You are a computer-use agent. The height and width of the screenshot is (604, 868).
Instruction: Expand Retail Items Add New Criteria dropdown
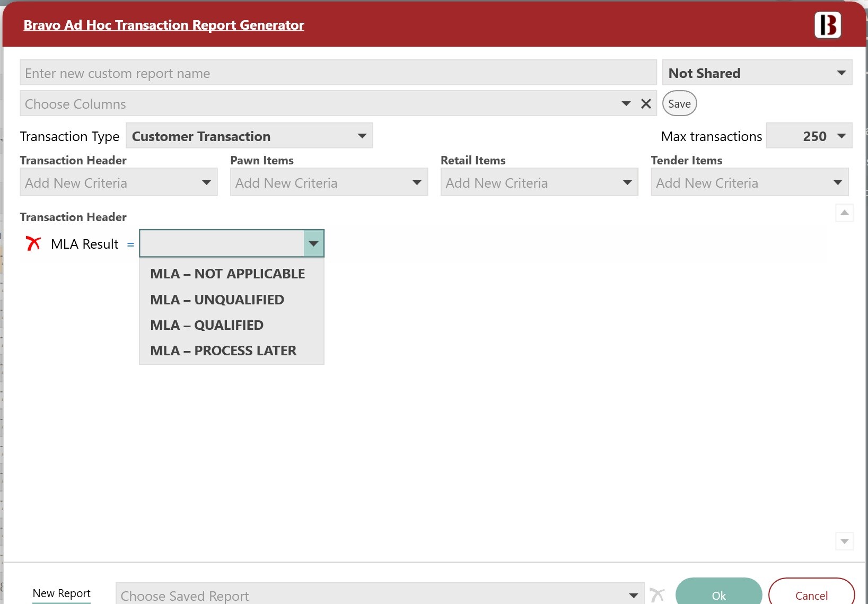point(539,182)
